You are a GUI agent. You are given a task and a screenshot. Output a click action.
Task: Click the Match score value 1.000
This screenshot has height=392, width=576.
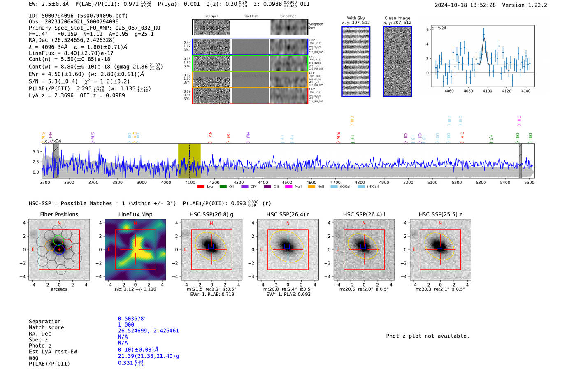tap(126, 325)
